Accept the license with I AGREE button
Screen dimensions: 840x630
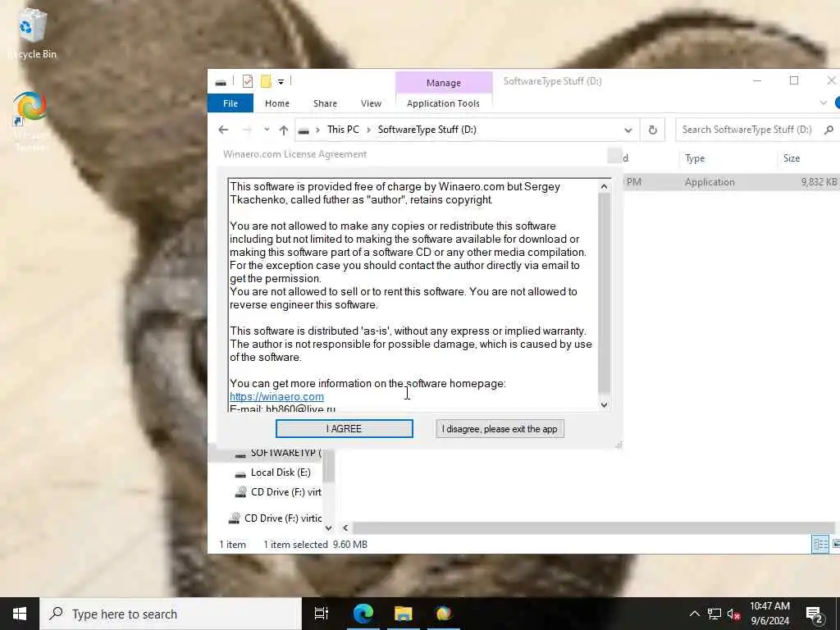pyautogui.click(x=344, y=428)
